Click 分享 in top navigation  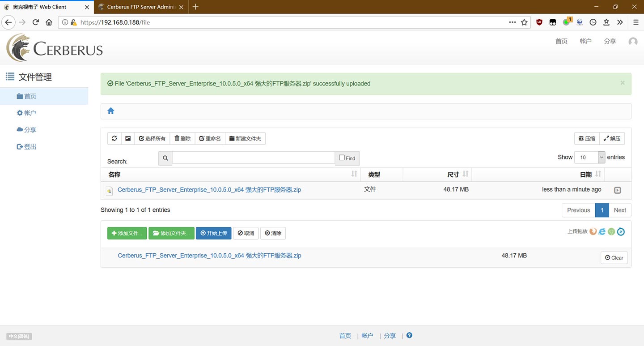610,41
